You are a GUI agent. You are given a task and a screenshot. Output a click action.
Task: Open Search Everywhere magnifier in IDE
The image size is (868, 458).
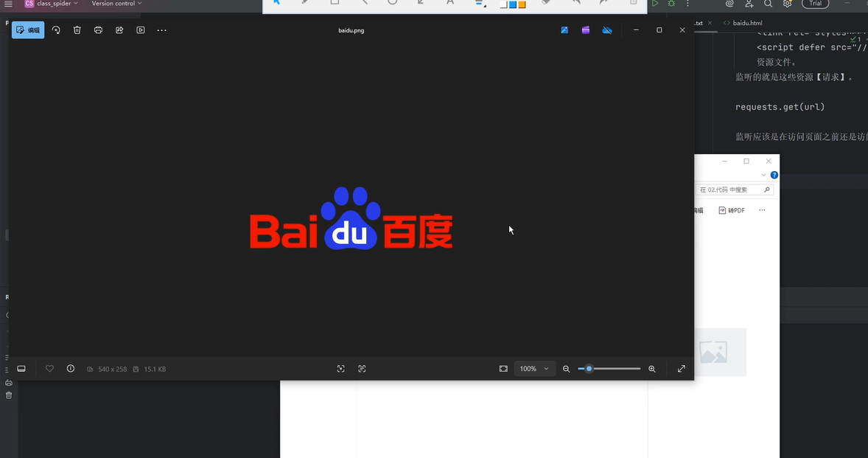click(769, 4)
